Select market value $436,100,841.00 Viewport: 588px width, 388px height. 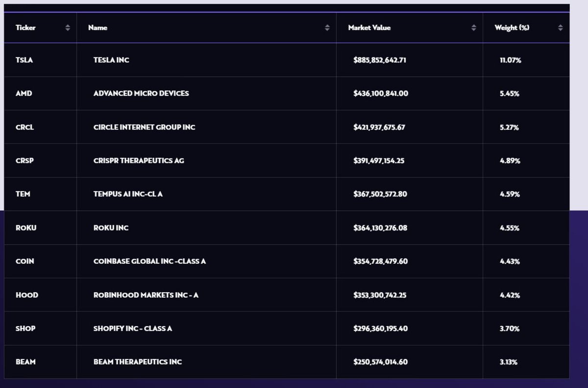380,93
